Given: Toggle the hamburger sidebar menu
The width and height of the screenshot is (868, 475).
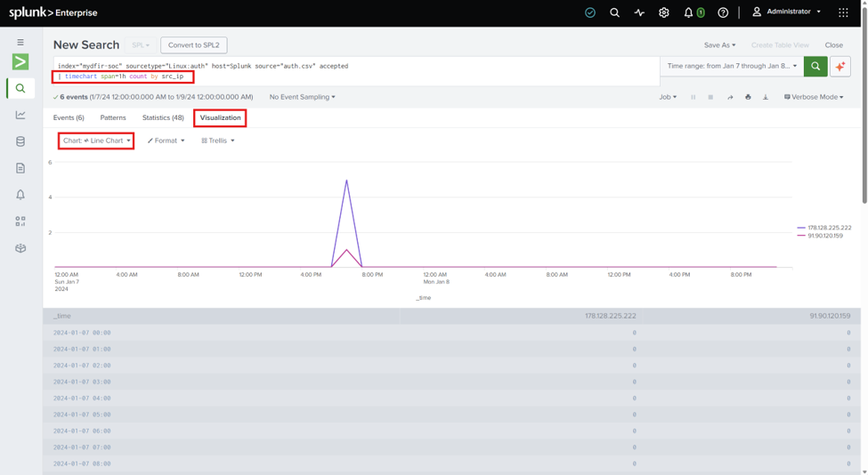Looking at the screenshot, I should point(20,42).
